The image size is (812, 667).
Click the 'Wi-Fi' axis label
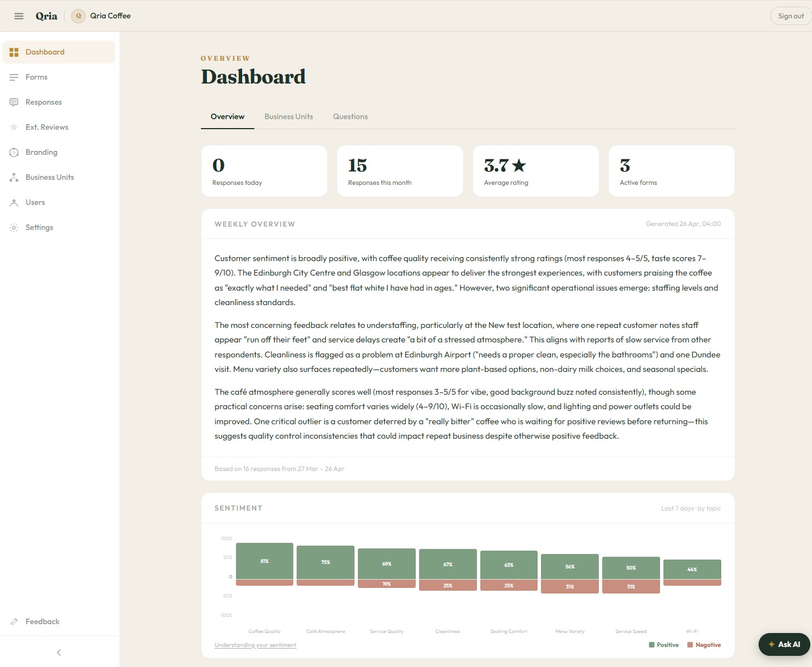click(x=692, y=631)
